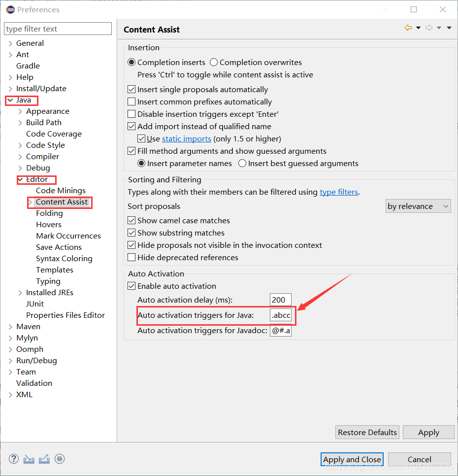
Task: Click the Apply and Close button
Action: click(x=352, y=459)
